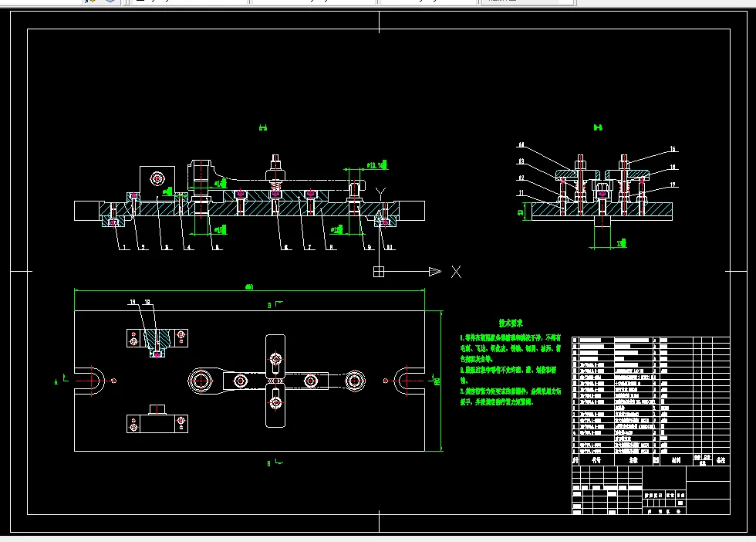Select balloon number 13 in the B-B view
756x542 pixels.
coord(521,161)
